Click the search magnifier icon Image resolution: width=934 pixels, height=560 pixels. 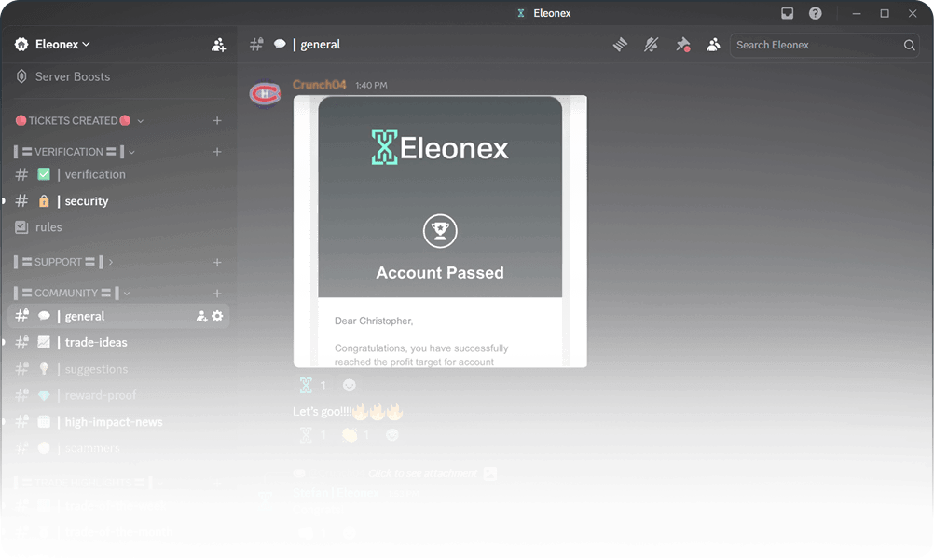[x=909, y=46]
